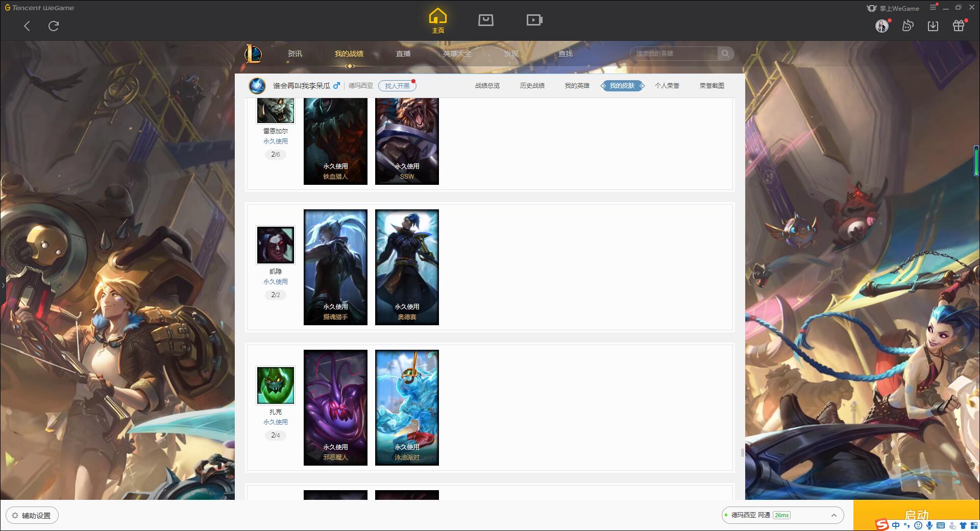
Task: Click the 德玛西亚 server label beside name
Action: click(361, 86)
